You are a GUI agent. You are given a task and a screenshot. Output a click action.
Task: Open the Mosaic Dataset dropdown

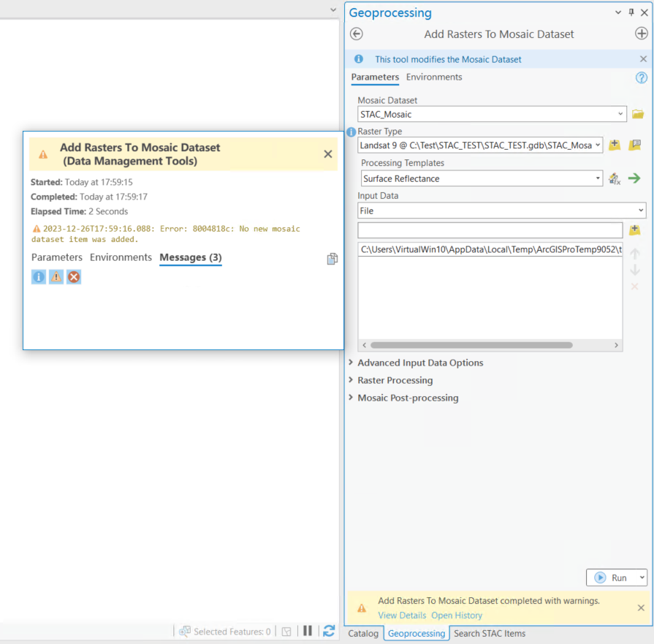pos(620,114)
